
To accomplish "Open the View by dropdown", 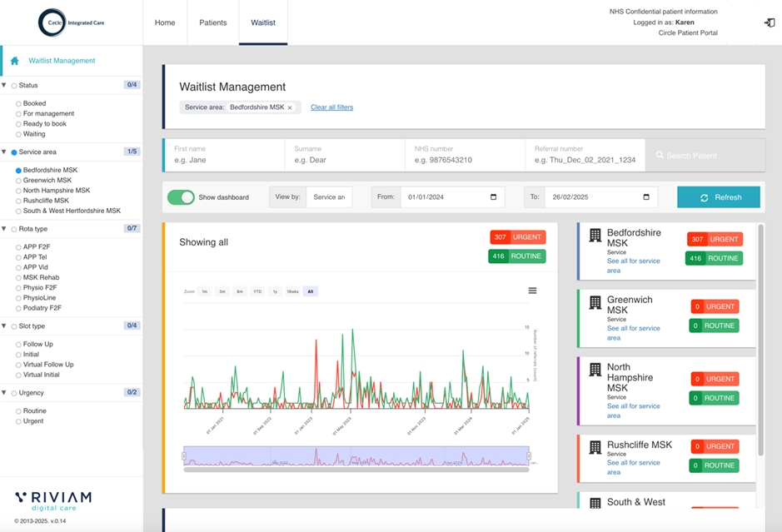I will (x=328, y=197).
